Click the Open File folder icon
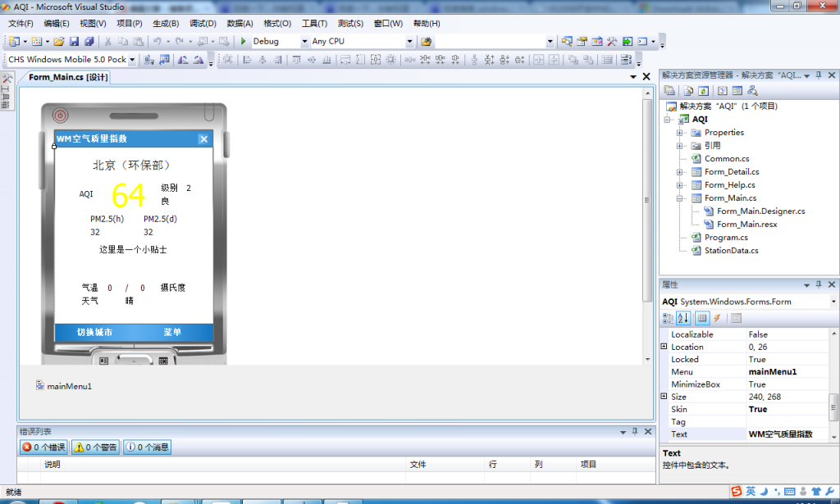Image resolution: width=840 pixels, height=504 pixels. click(59, 41)
